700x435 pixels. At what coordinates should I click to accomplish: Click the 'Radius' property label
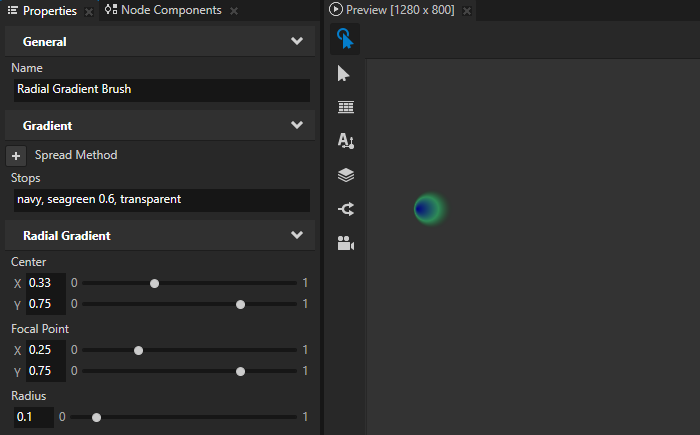tap(29, 396)
